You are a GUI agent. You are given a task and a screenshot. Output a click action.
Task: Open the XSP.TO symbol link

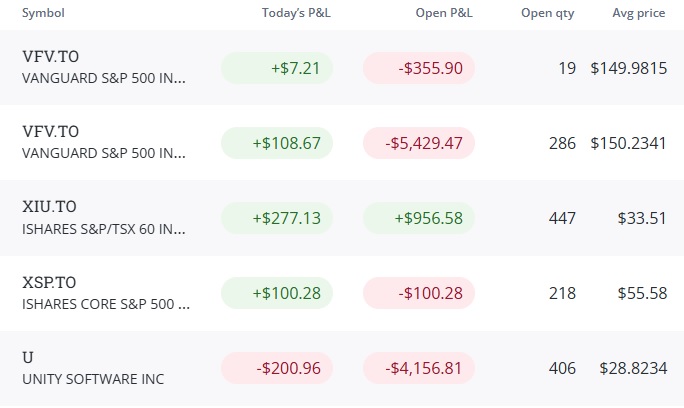(50, 282)
